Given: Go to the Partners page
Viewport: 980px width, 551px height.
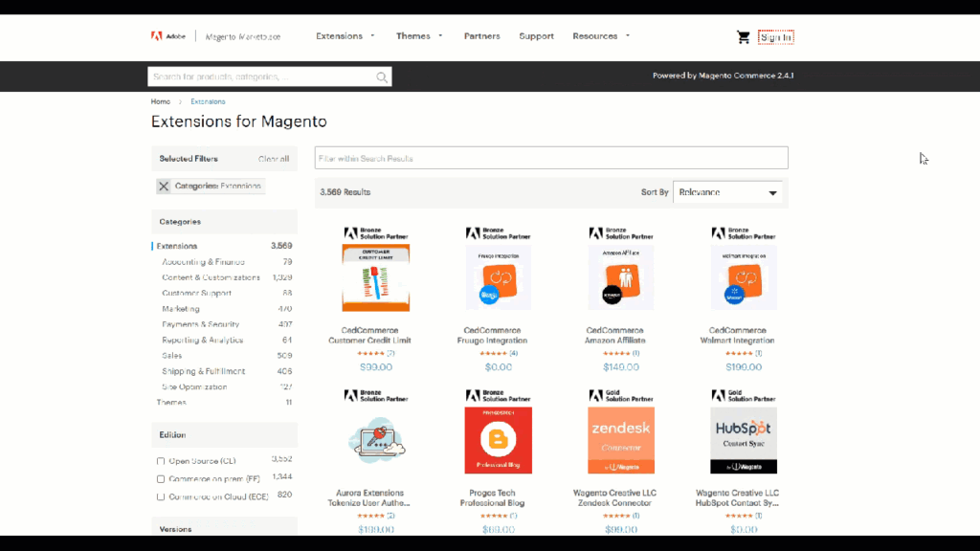Looking at the screenshot, I should [x=482, y=36].
